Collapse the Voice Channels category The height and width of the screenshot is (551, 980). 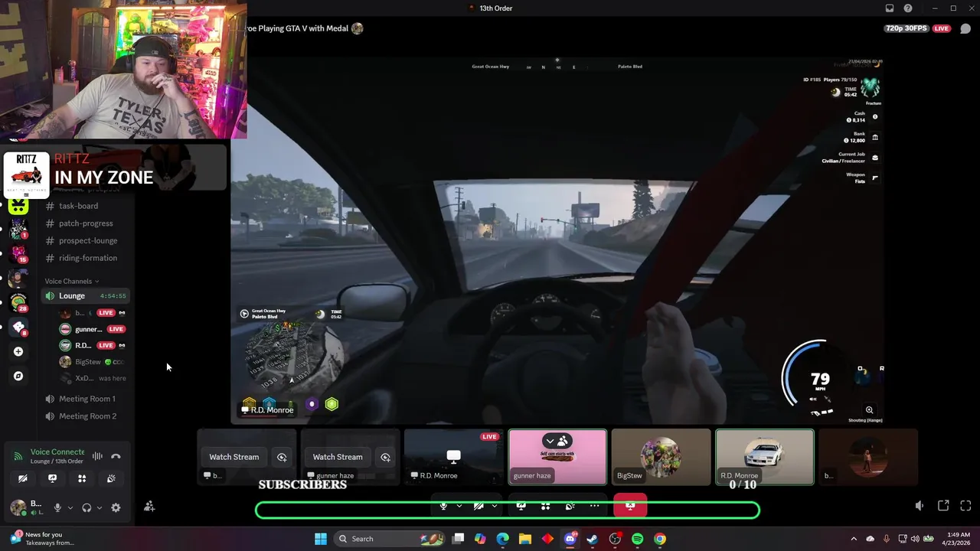(71, 281)
